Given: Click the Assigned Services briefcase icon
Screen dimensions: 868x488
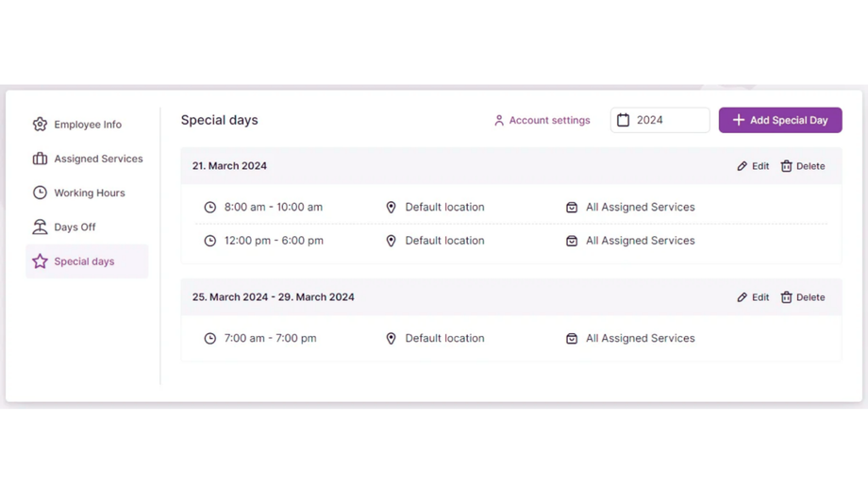Looking at the screenshot, I should coord(40,159).
